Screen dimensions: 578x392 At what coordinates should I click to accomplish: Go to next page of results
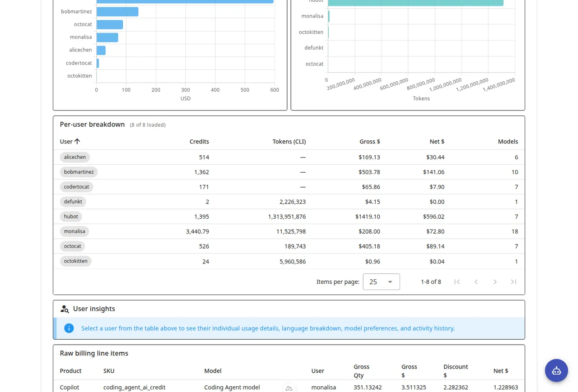click(495, 281)
